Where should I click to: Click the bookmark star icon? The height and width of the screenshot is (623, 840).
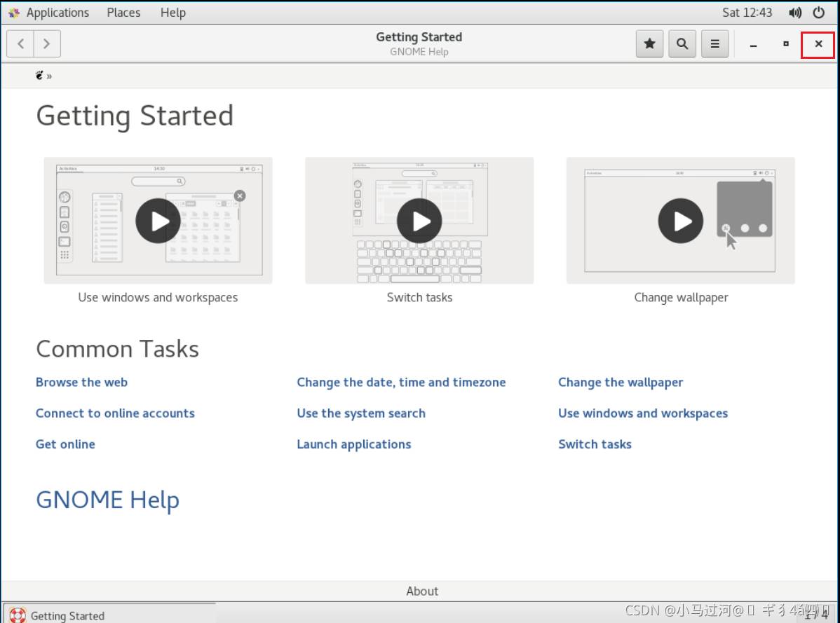pos(649,43)
